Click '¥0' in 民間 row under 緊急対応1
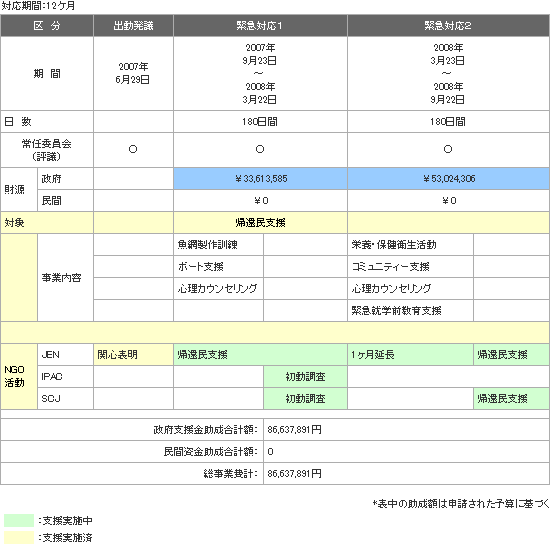 tap(260, 200)
